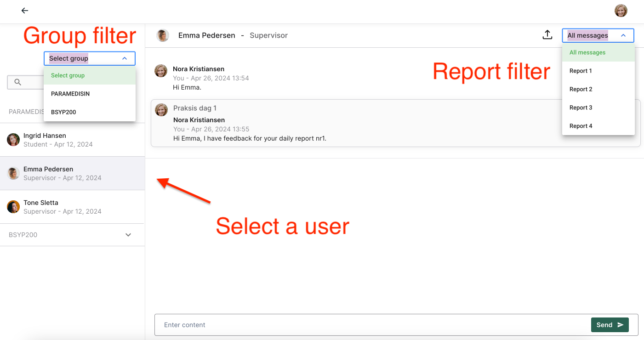This screenshot has height=340, width=644.
Task: Click Nora Kristiansen's avatar on first message
Action: 161,71
